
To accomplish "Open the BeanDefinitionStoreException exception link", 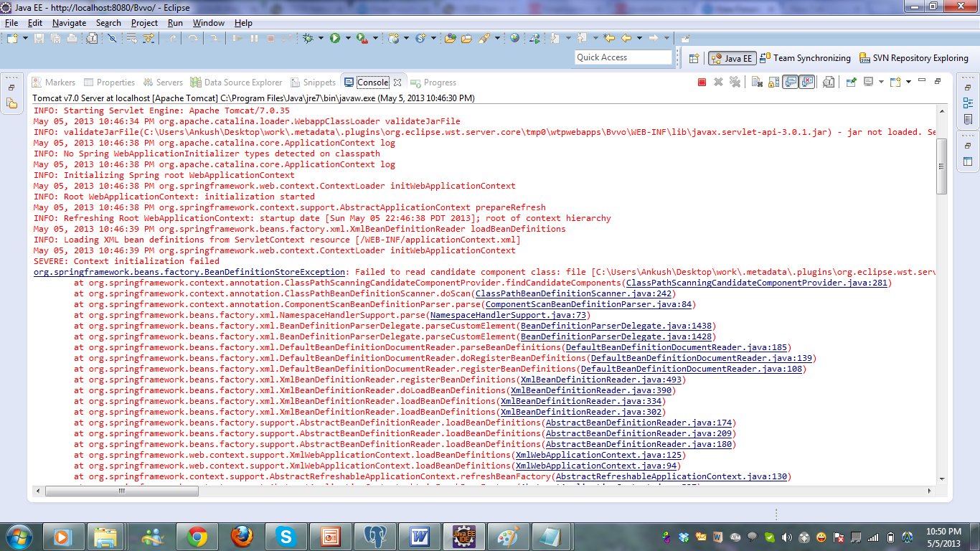I will click(189, 272).
